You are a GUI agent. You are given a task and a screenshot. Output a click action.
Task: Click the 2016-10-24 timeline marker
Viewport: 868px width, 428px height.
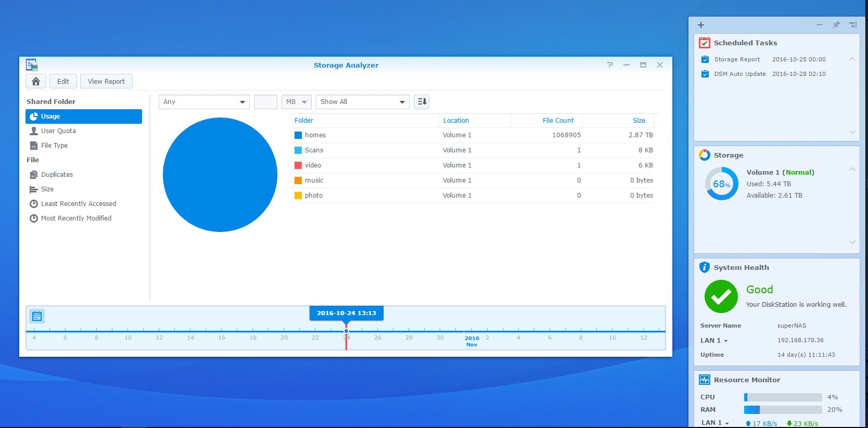346,331
